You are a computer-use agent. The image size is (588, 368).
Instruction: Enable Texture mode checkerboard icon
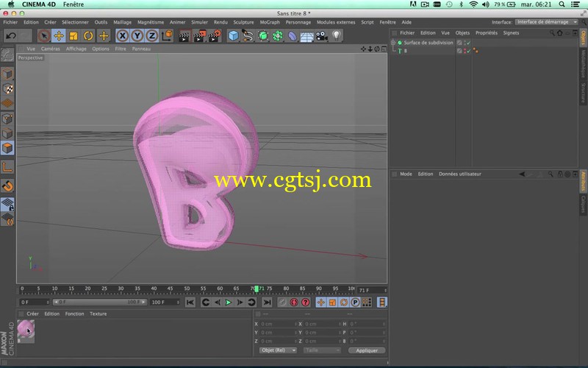click(7, 88)
